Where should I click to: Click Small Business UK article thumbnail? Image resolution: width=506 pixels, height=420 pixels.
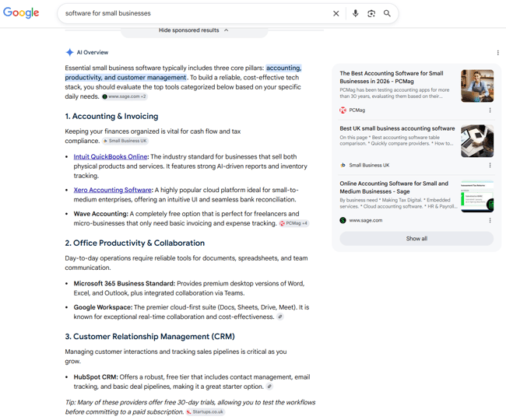pos(477,142)
